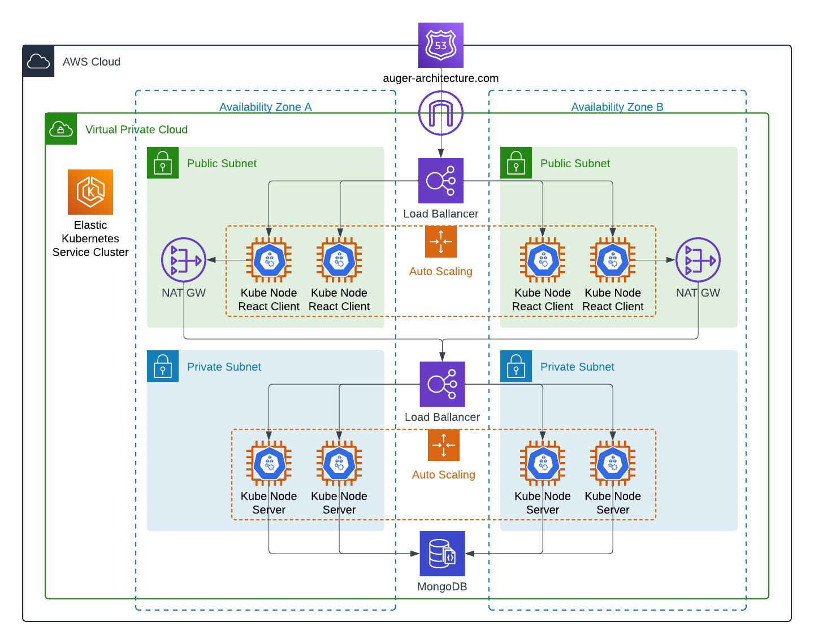Click the upper Load Ballancer label
The width and height of the screenshot is (814, 644).
(441, 214)
